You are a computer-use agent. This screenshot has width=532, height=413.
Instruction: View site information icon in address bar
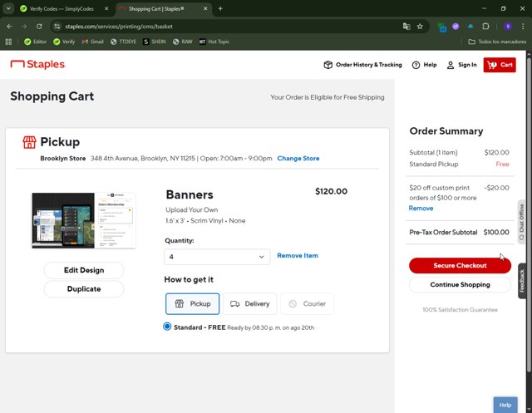pos(57,27)
